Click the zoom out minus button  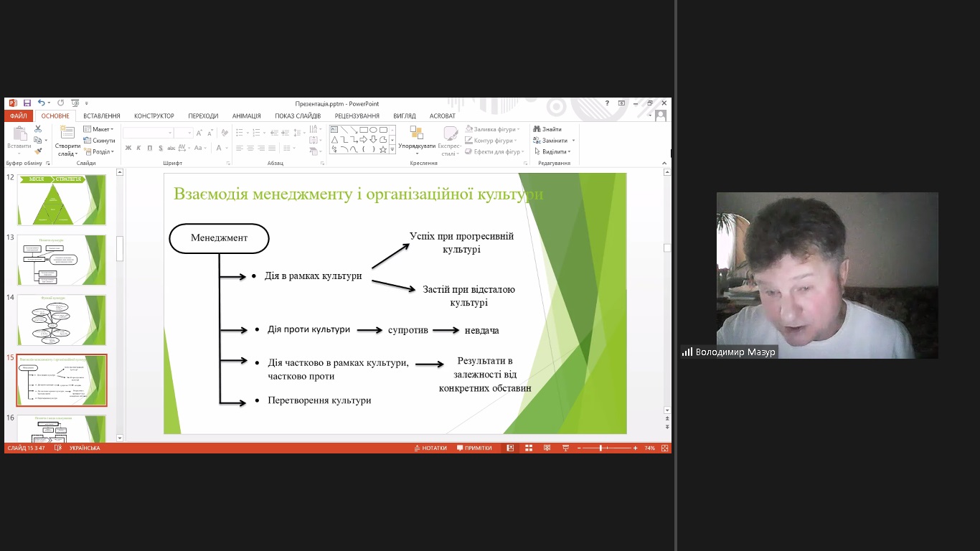(578, 448)
